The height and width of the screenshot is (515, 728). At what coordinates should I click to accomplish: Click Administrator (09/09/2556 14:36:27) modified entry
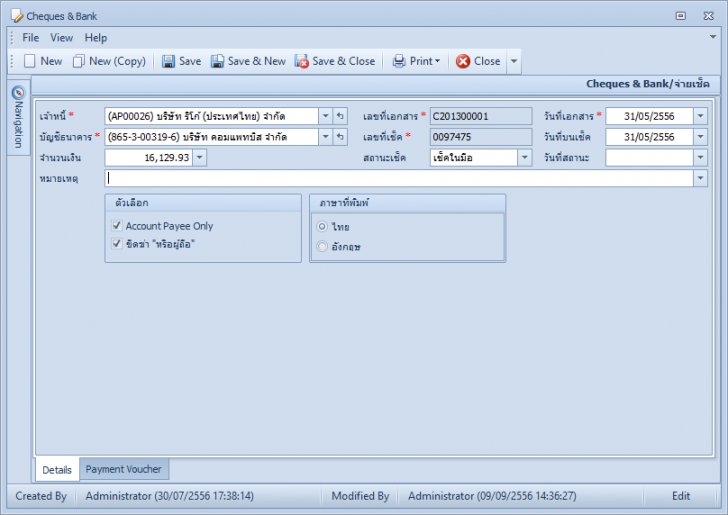492,496
